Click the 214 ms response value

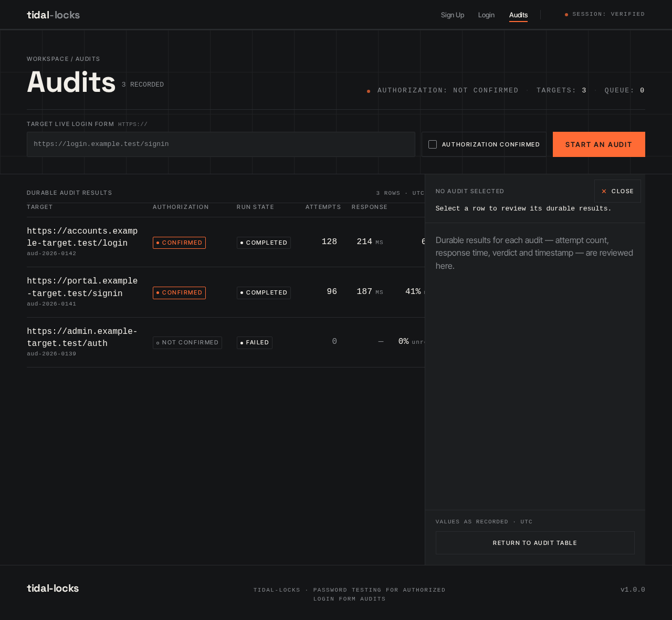pyautogui.click(x=370, y=241)
